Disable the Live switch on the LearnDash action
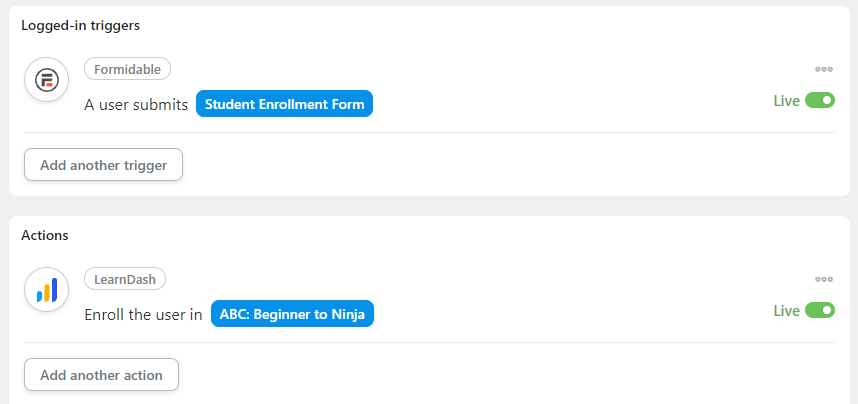This screenshot has height=404, width=858. pyautogui.click(x=820, y=310)
